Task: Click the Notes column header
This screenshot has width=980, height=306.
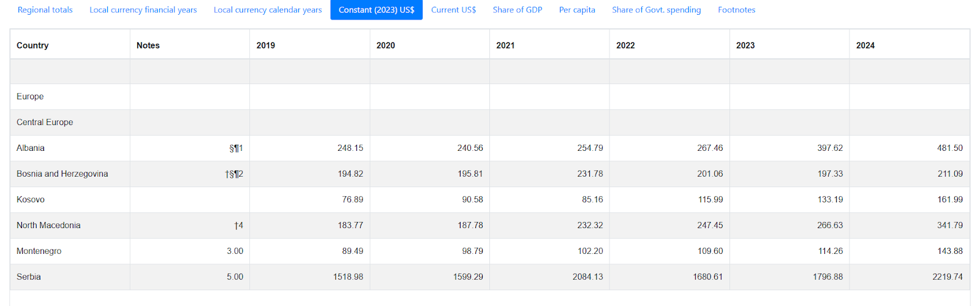Action: pyautogui.click(x=148, y=45)
